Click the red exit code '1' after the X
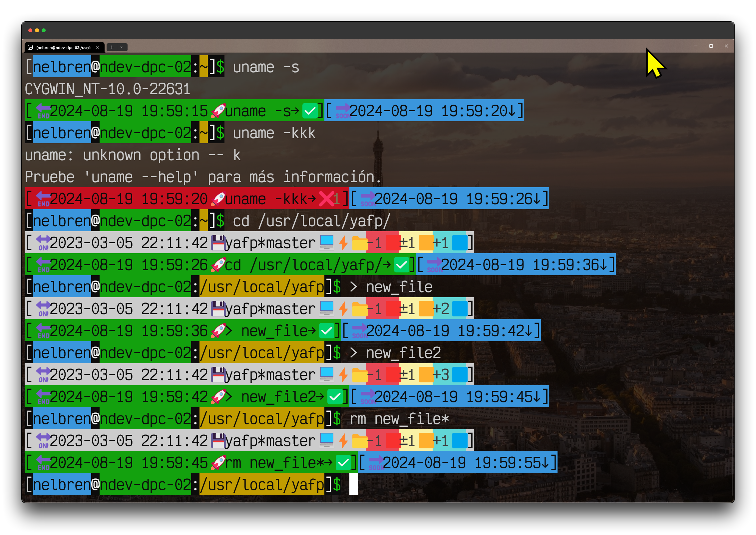 pyautogui.click(x=337, y=199)
